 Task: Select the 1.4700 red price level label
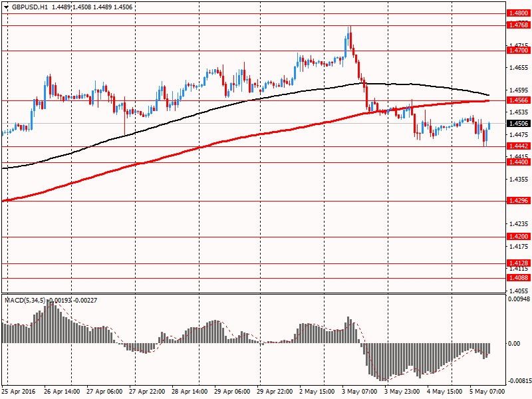(519, 51)
